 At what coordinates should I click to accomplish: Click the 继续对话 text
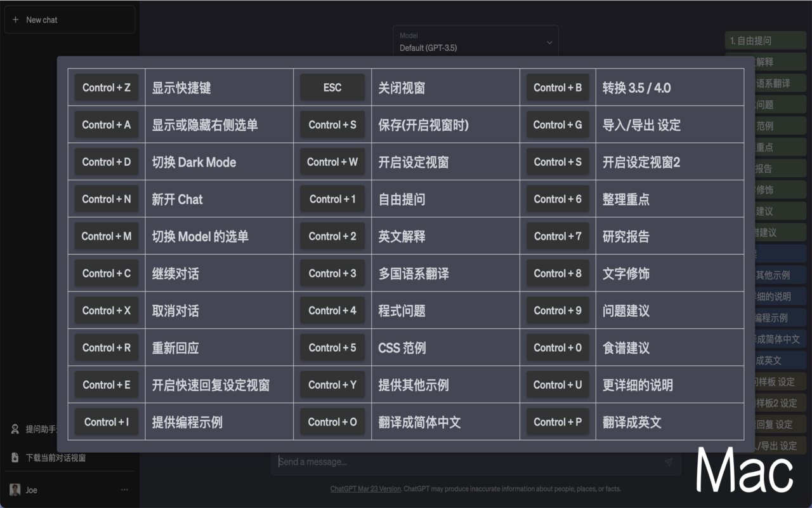click(175, 274)
